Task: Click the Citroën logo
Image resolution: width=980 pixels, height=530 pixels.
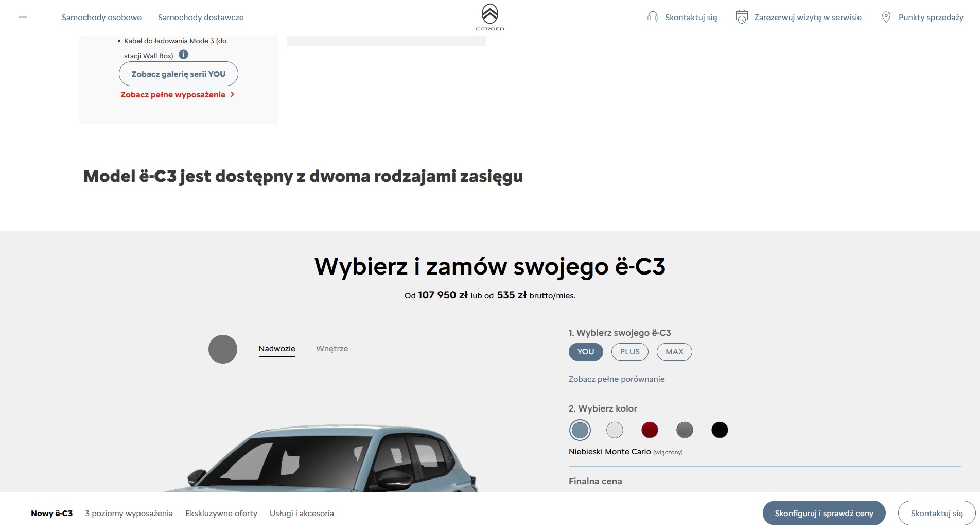Action: click(x=490, y=18)
